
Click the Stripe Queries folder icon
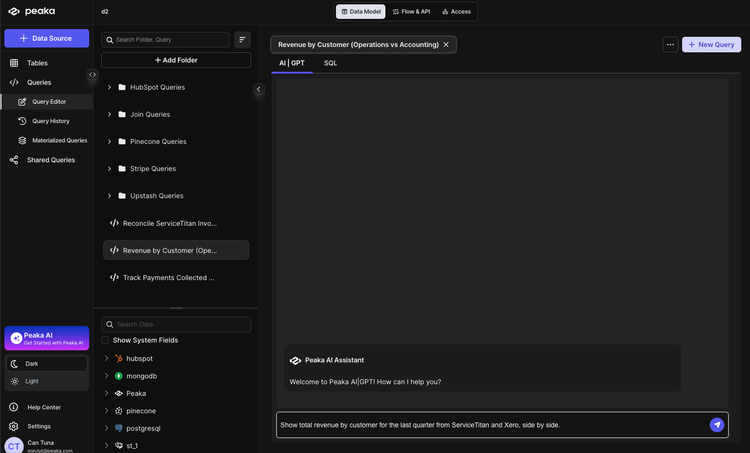[x=122, y=168]
